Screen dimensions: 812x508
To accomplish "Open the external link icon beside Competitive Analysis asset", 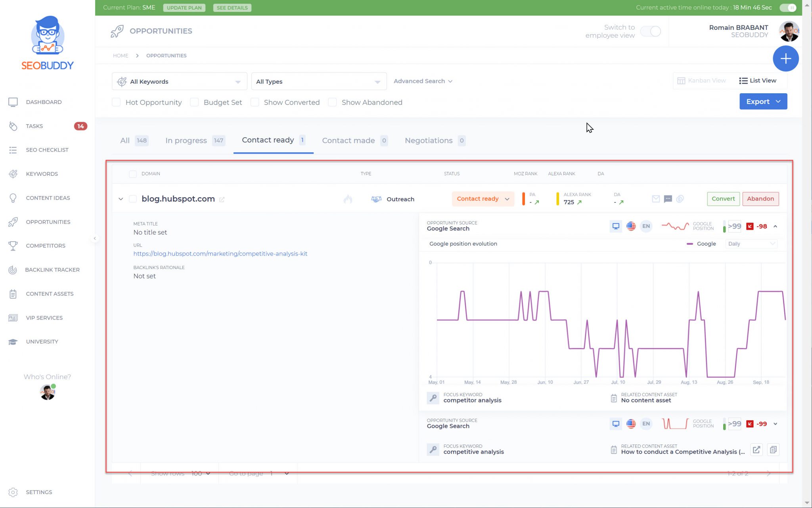I will (756, 450).
